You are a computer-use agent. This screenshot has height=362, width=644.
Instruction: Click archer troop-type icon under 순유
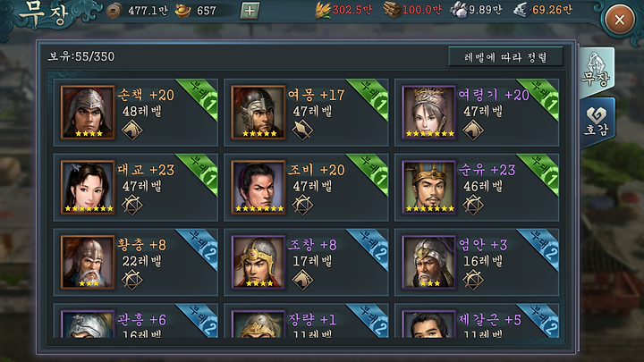tap(473, 205)
